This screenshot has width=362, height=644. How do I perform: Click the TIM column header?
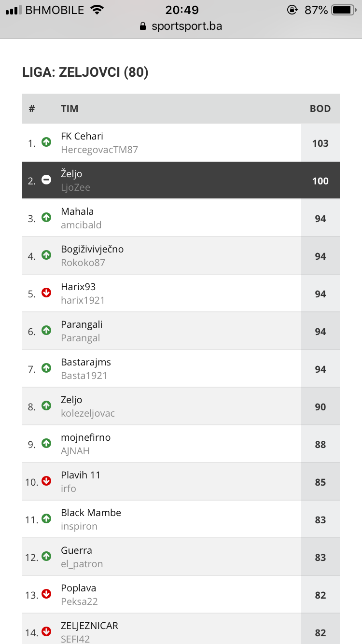coord(70,109)
